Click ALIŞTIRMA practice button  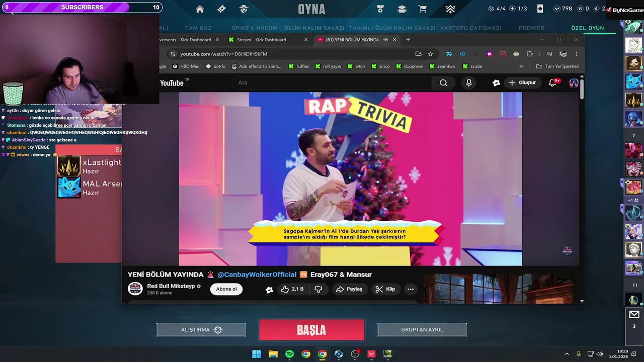(201, 330)
